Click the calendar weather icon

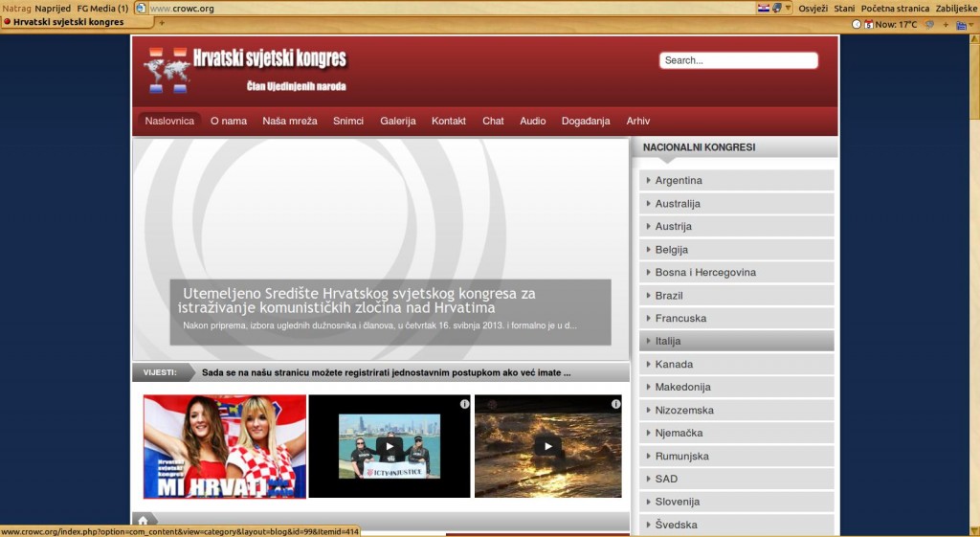(x=869, y=24)
